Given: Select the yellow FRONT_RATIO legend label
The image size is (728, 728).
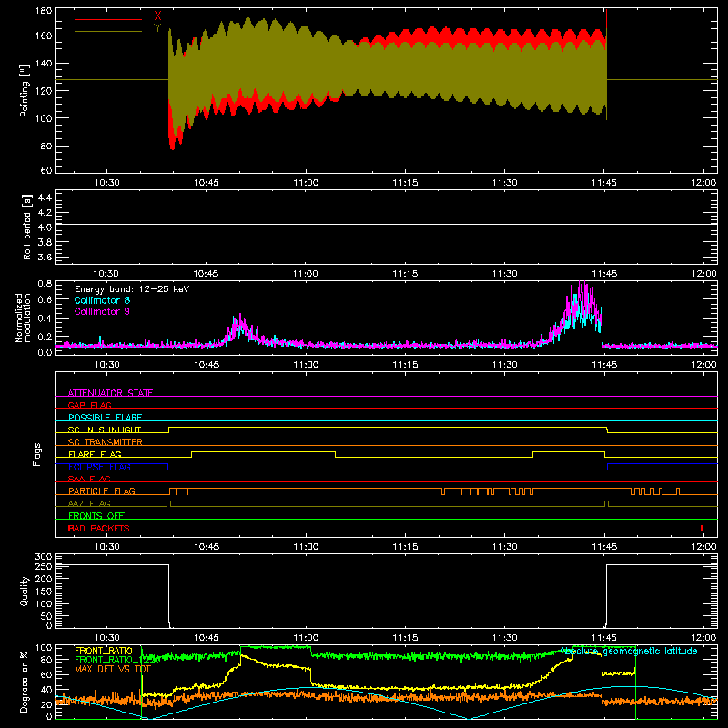Looking at the screenshot, I should point(104,651).
